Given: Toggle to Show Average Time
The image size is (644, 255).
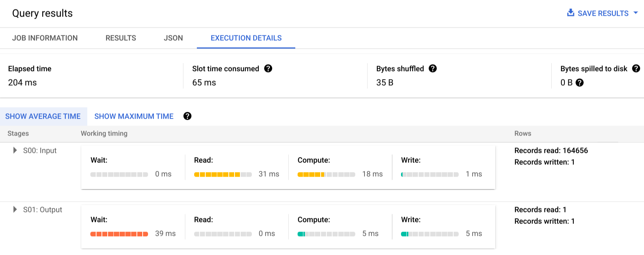Looking at the screenshot, I should [x=43, y=116].
